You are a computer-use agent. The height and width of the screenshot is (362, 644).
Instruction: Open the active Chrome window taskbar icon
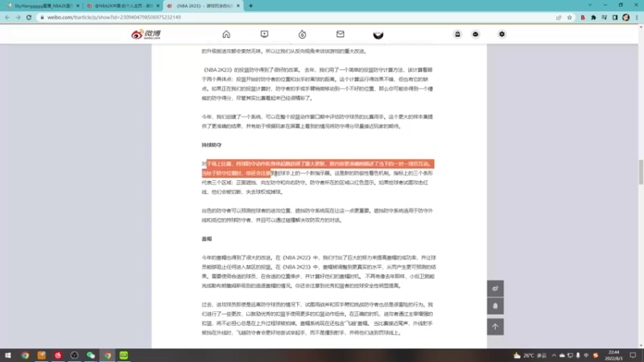(107, 356)
